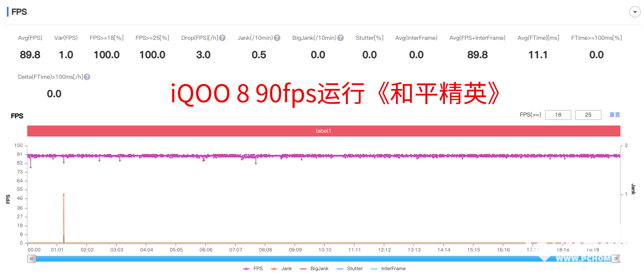This screenshot has height=273, width=644.
Task: Open help icon next to Jank(/10min)
Action: 277,38
